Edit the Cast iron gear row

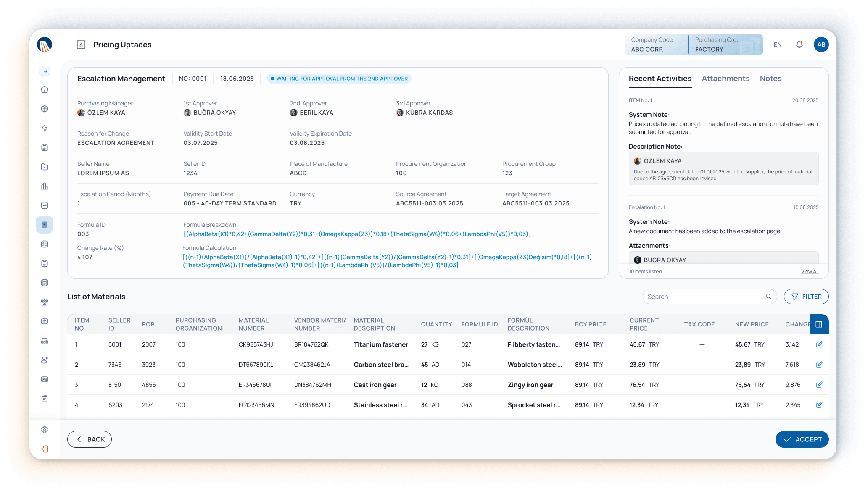pyautogui.click(x=819, y=385)
